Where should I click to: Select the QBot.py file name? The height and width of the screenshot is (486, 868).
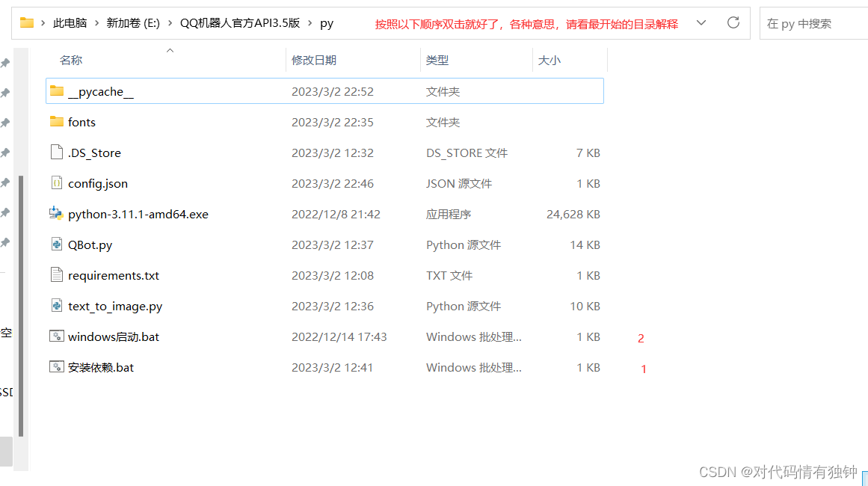point(90,244)
